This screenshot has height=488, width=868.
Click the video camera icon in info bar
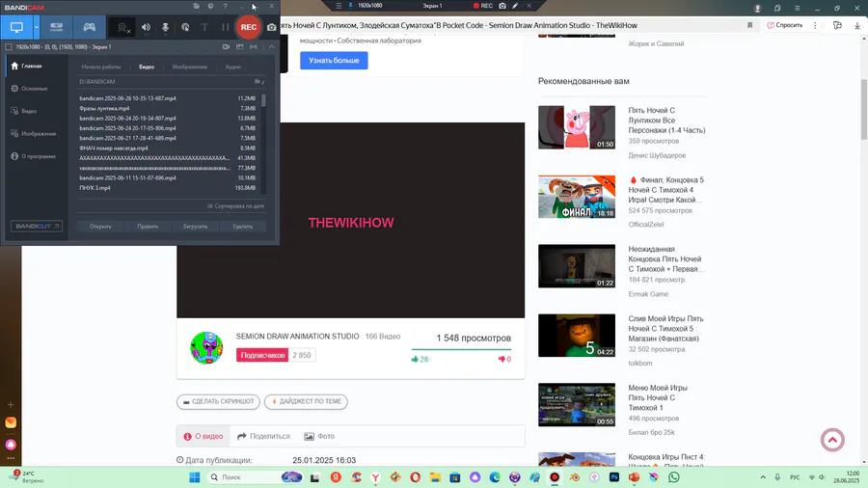tap(226, 47)
